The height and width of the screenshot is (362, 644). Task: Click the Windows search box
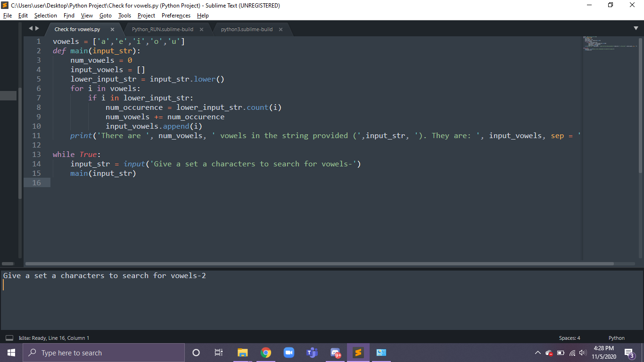click(x=104, y=353)
